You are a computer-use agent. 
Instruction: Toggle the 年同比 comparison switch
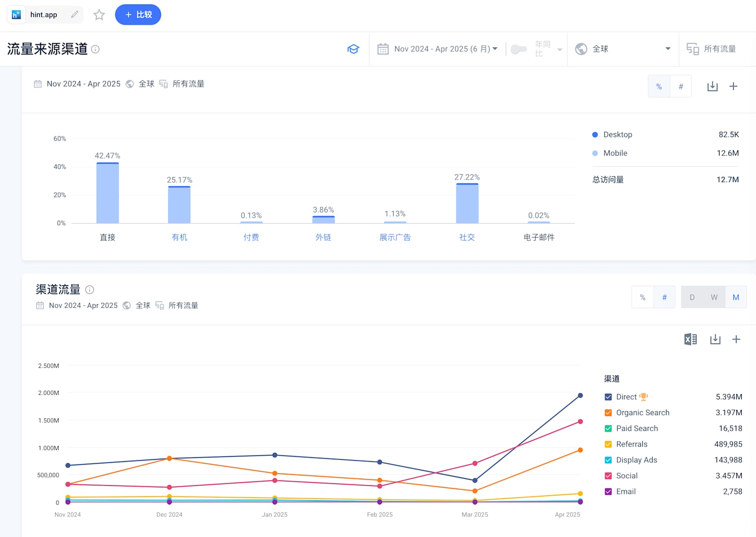(519, 49)
